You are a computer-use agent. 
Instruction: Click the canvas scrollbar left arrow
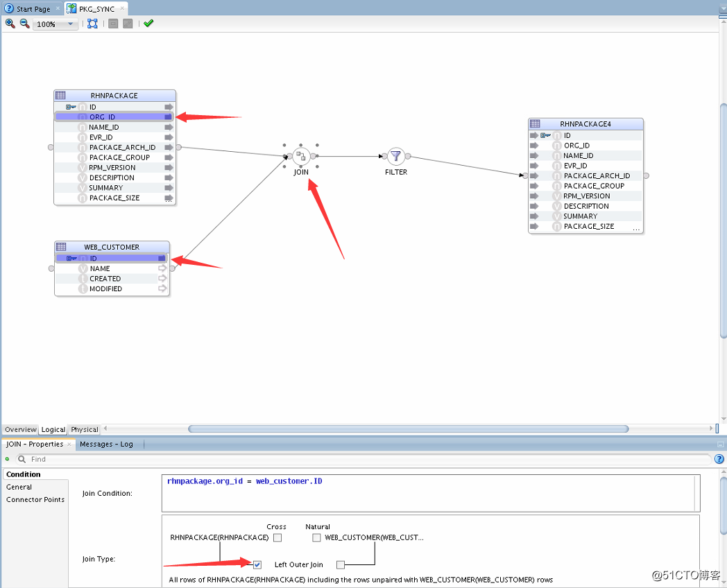(x=105, y=428)
